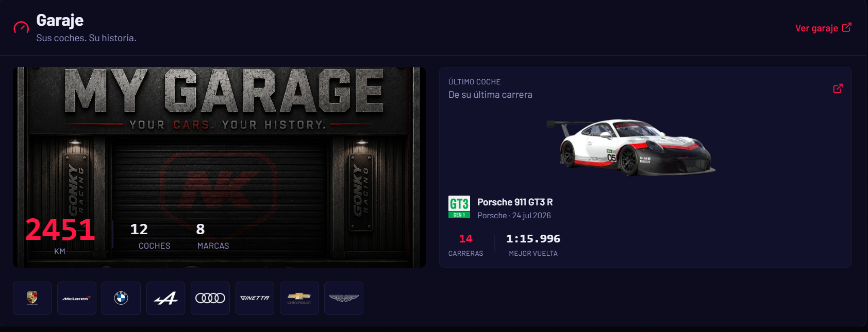Click the GT3 Gen 1 class badge
This screenshot has width=868, height=332.
[459, 207]
